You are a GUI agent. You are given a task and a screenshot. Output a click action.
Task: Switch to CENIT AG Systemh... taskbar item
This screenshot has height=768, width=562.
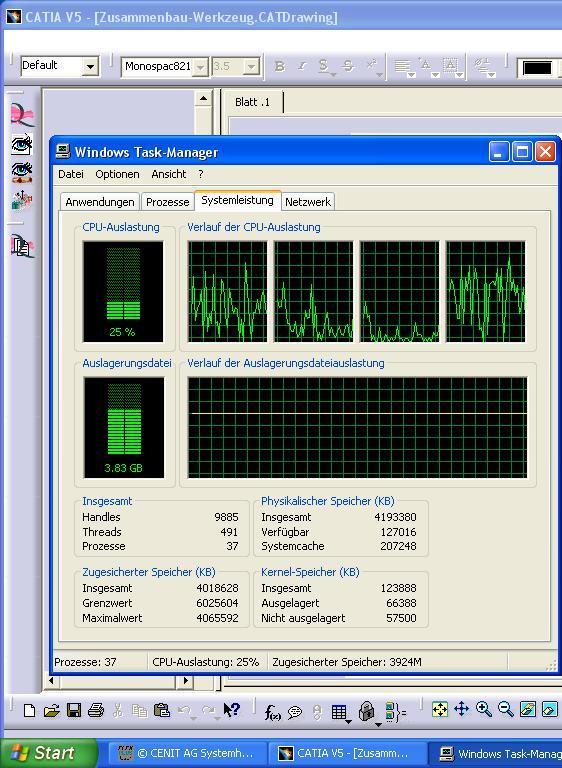[x=188, y=753]
